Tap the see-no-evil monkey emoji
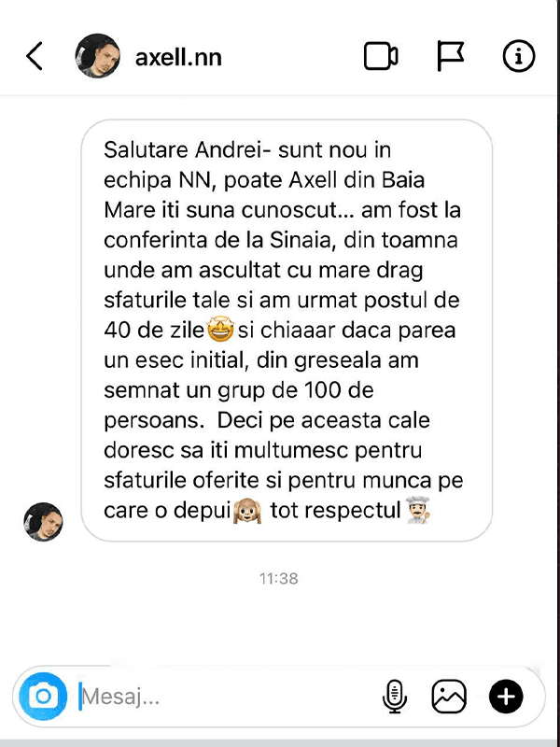The height and width of the screenshot is (747, 560). [247, 511]
